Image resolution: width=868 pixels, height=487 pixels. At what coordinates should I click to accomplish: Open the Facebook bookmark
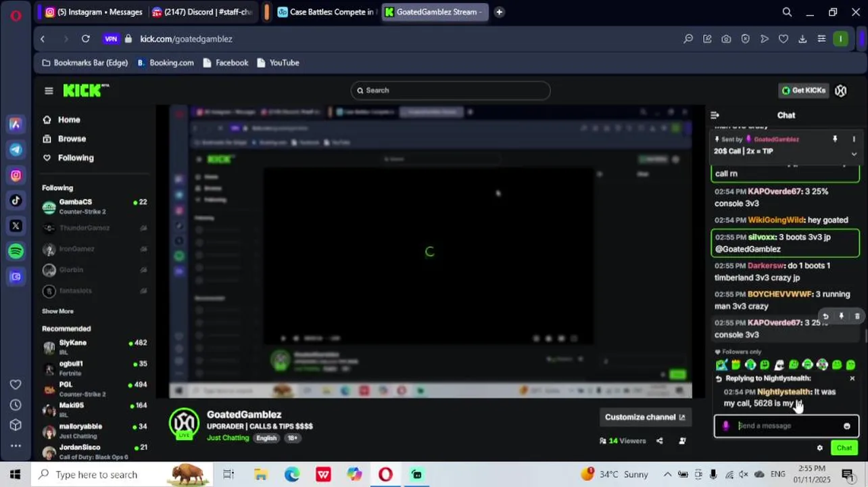click(226, 62)
